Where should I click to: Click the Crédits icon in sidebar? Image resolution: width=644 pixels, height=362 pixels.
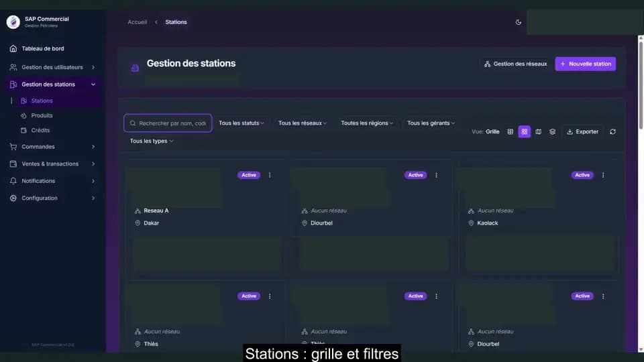point(24,131)
